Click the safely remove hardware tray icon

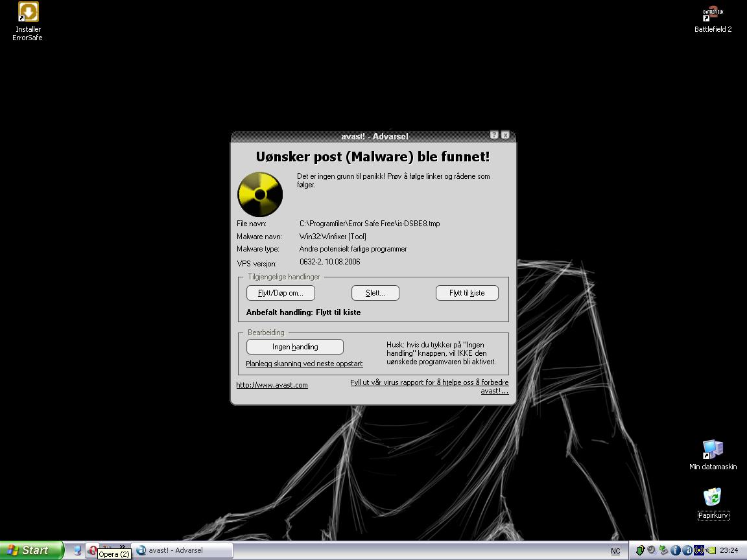pos(663,550)
